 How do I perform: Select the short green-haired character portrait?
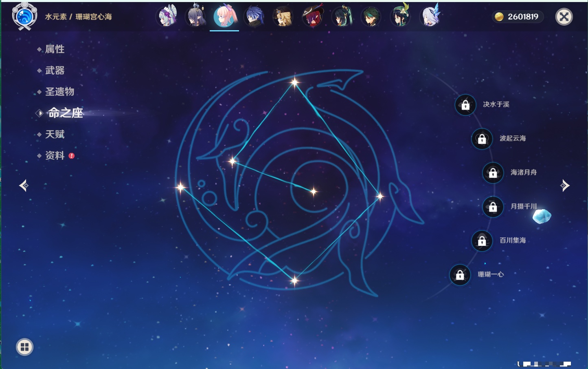pos(371,16)
